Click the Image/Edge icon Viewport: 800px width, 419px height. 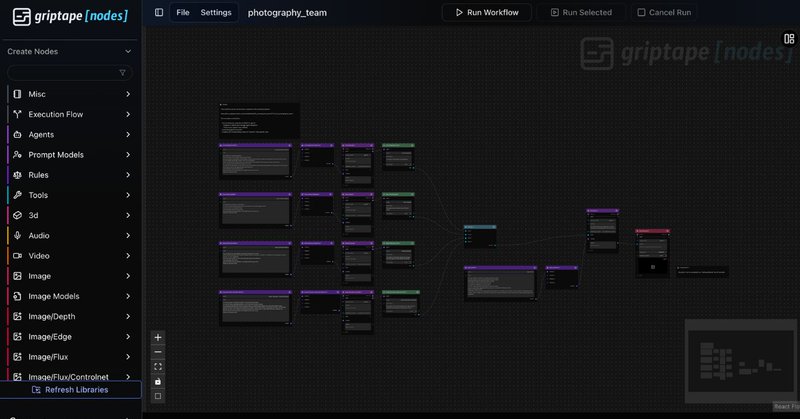pos(17,337)
